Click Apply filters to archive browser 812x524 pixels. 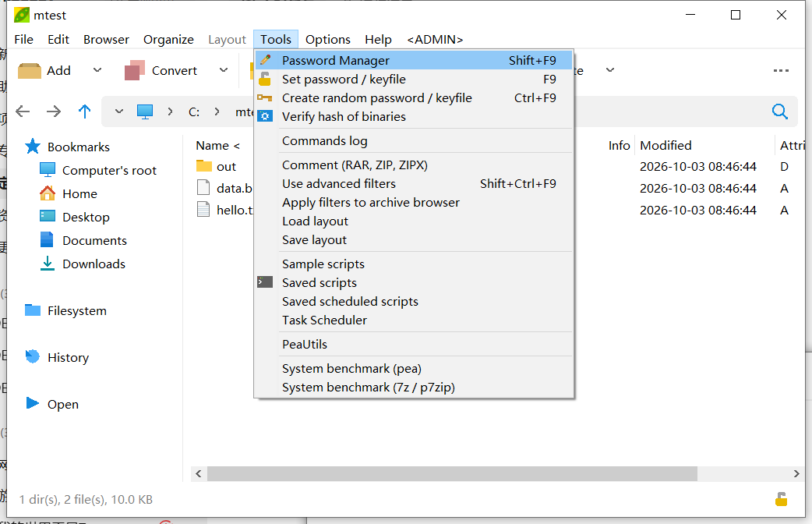tap(414, 202)
